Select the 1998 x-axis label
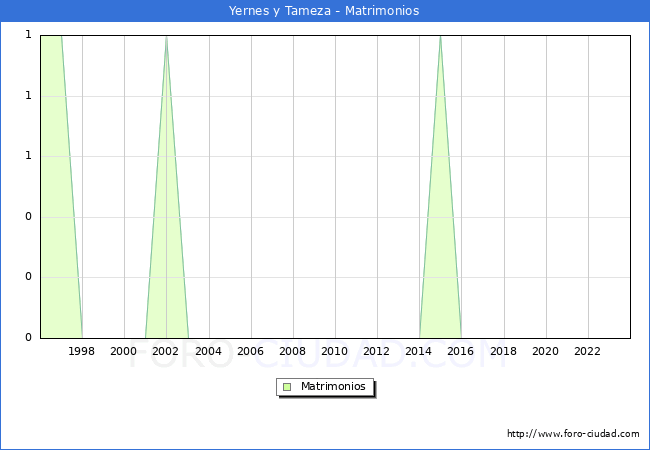Viewport: 650px width, 450px height. tap(81, 351)
